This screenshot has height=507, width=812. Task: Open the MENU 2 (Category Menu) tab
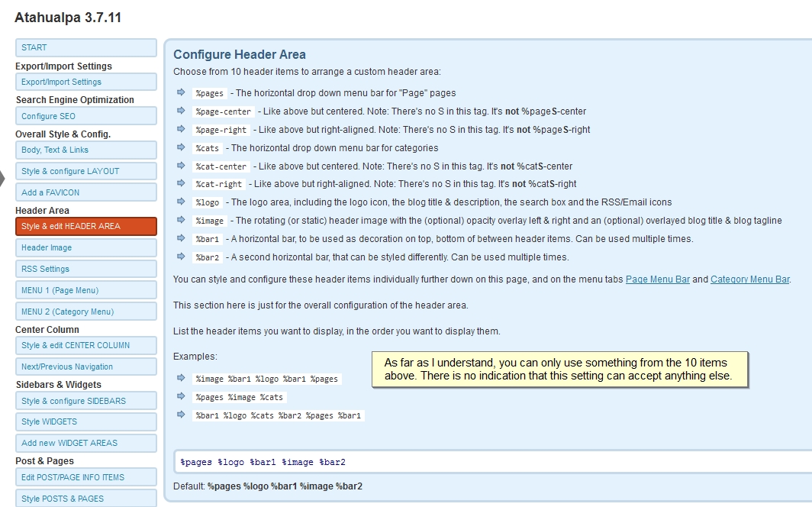point(86,312)
